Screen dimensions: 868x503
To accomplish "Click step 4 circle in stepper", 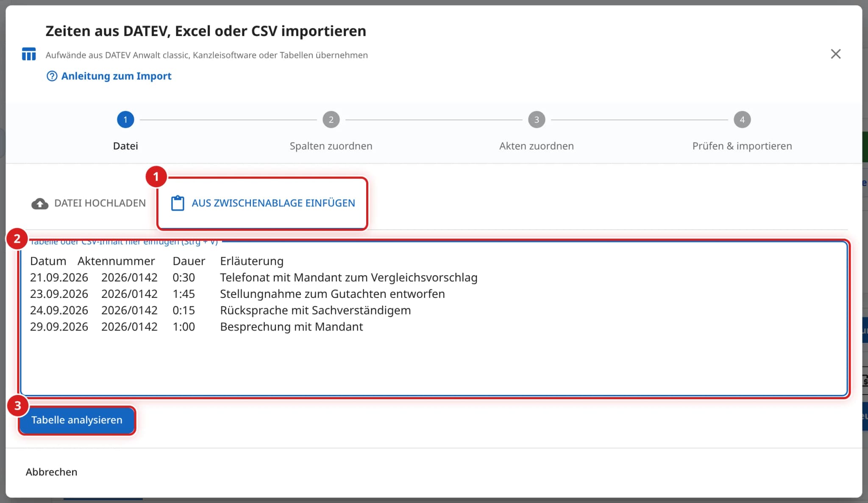I will [x=742, y=119].
